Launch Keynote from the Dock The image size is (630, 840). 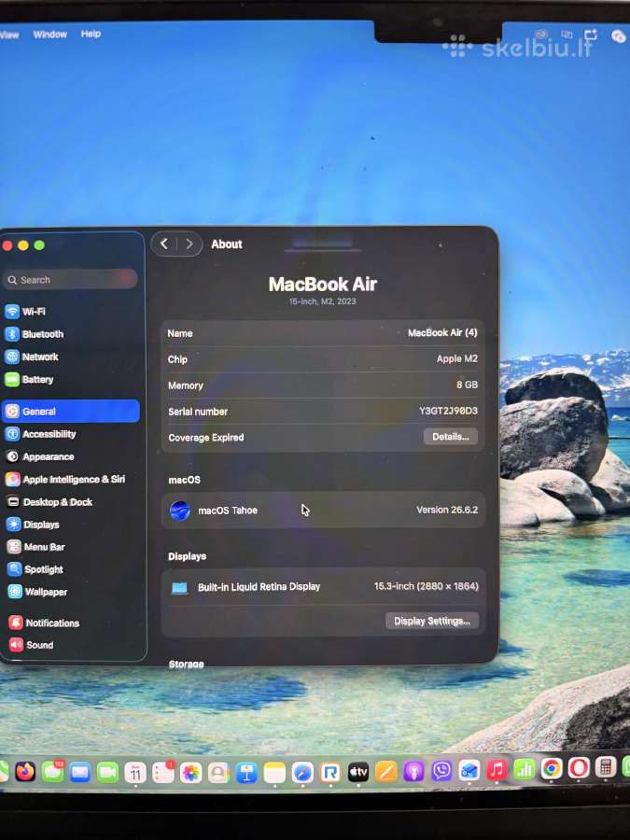coord(246,773)
